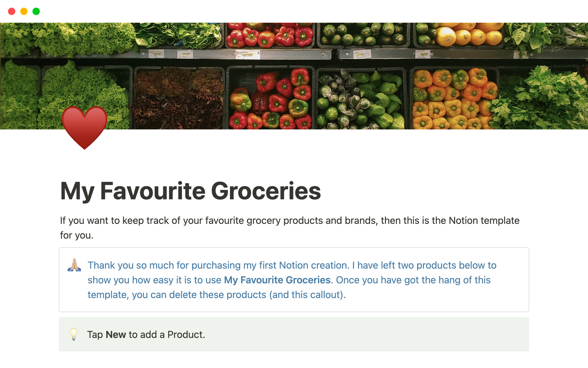Click the leafy parsley, cover's lower-right
The height and width of the screenshot is (368, 588).
545,98
